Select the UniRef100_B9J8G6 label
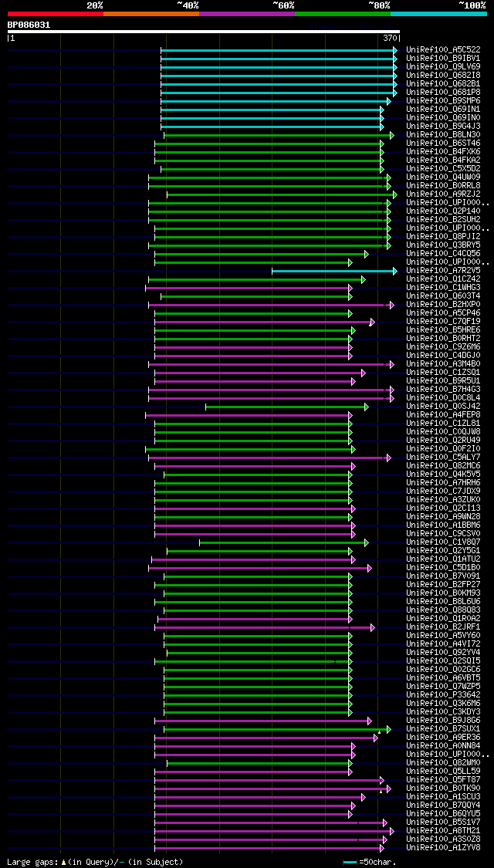494x868 pixels. click(443, 720)
